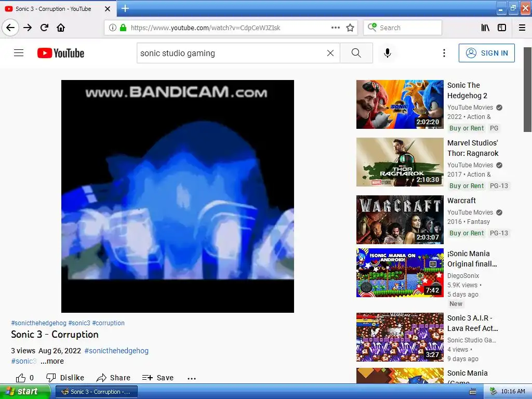Open Thor: Ragnarok thumbnail
Screen dimensions: 532x399
coord(400,162)
